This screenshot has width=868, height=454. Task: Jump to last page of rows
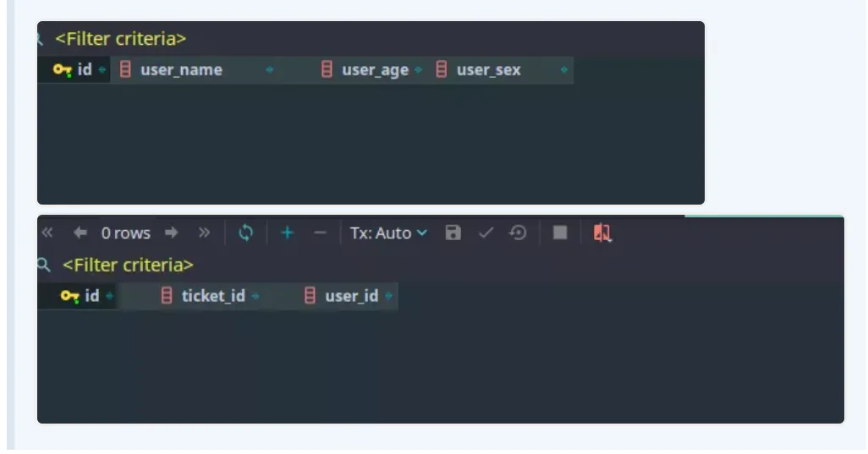point(204,232)
